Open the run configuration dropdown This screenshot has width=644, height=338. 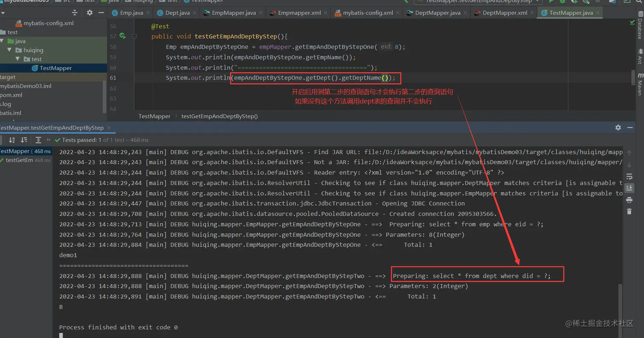coord(478,1)
